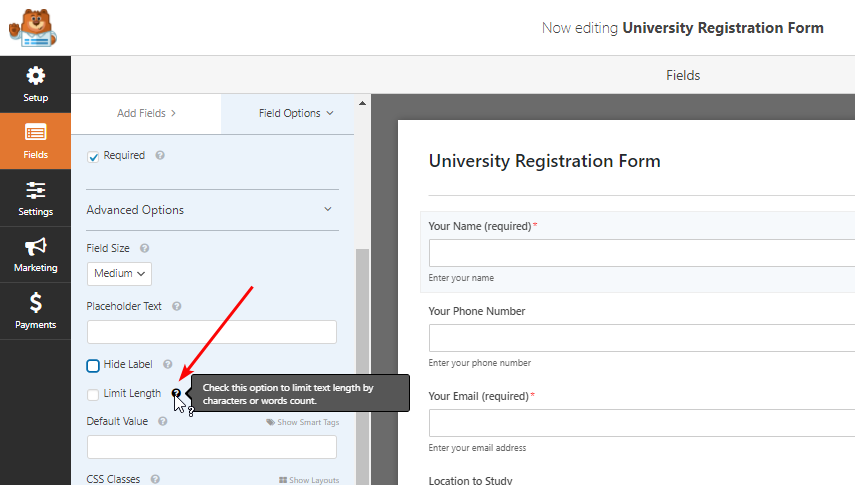Click help icon beside Placeholder Text
855x485 pixels.
point(176,307)
